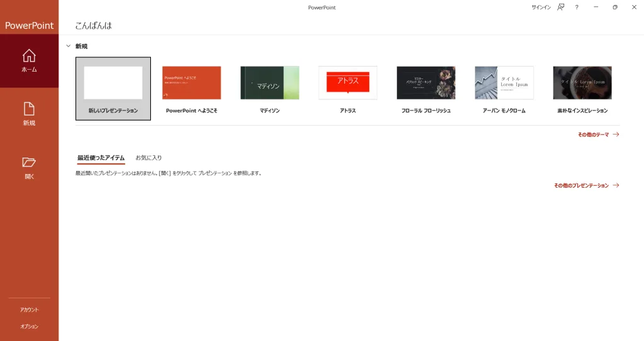The height and width of the screenshot is (341, 644).
Task: Open アカウント in the sidebar
Action: [x=29, y=310]
